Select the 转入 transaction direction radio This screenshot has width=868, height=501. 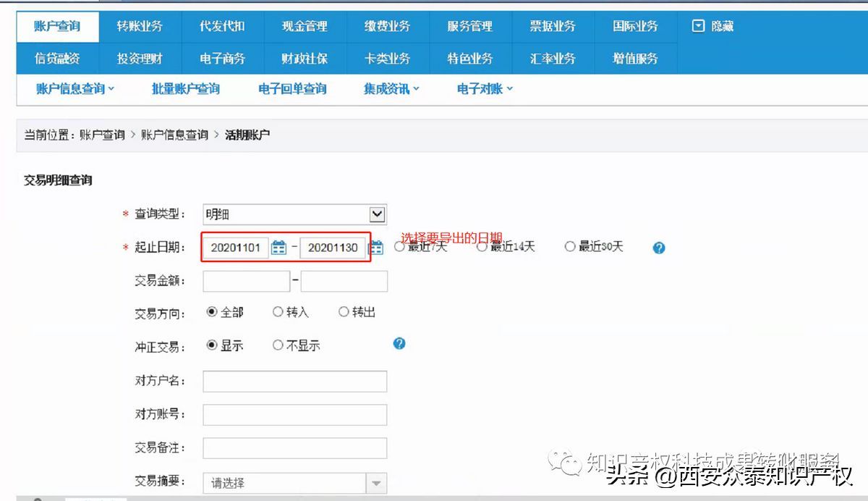[x=278, y=312]
